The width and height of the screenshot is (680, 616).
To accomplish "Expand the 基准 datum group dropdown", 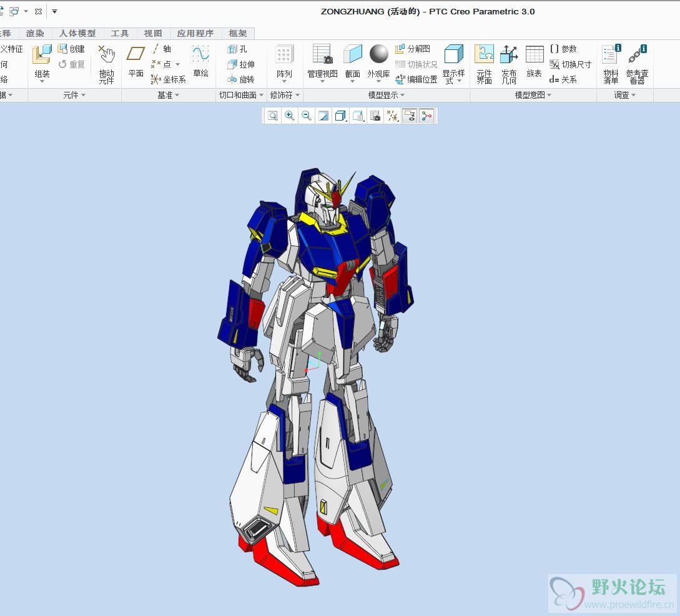I will point(168,95).
